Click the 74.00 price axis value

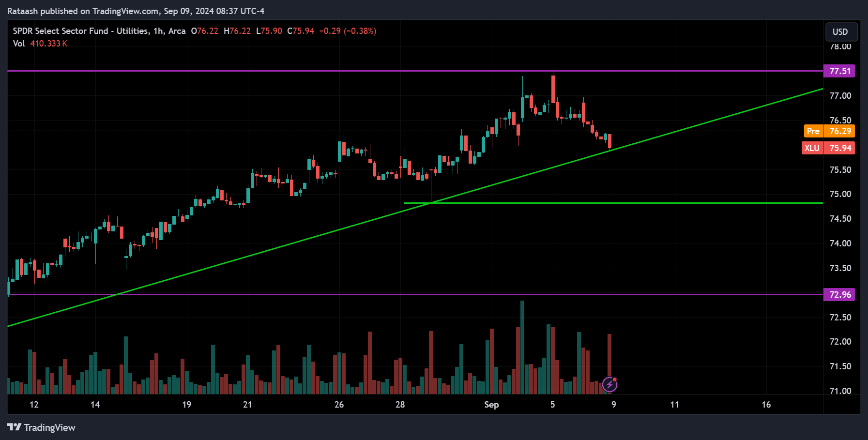click(840, 243)
